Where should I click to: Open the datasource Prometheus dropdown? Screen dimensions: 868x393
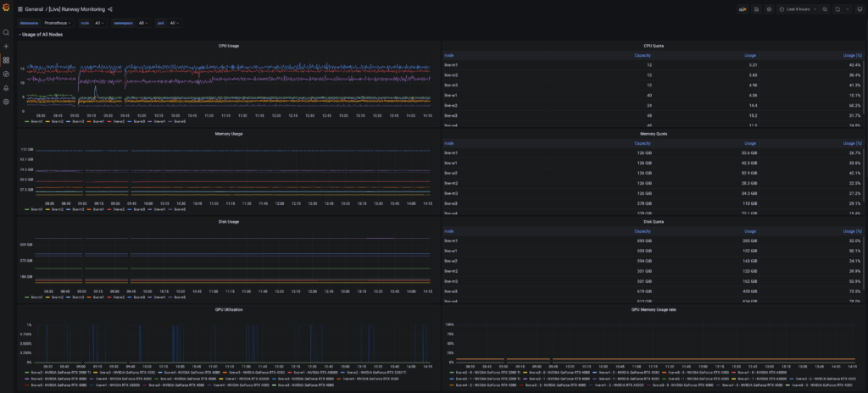tap(56, 23)
